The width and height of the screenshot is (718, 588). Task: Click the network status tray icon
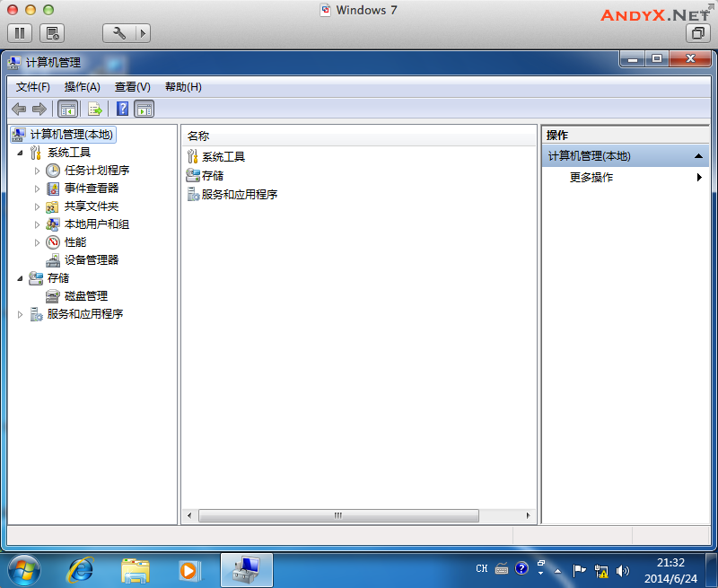click(600, 571)
